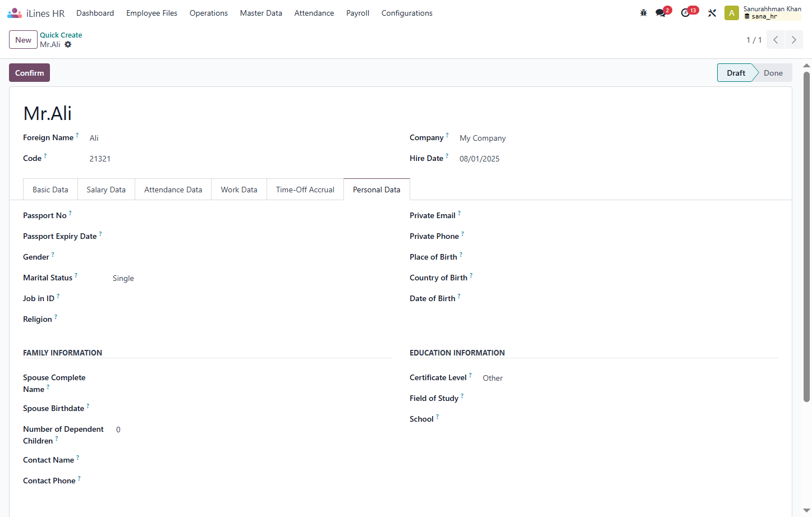Open the debug bug icon
Viewport: 812px width, 517px height.
pos(644,13)
